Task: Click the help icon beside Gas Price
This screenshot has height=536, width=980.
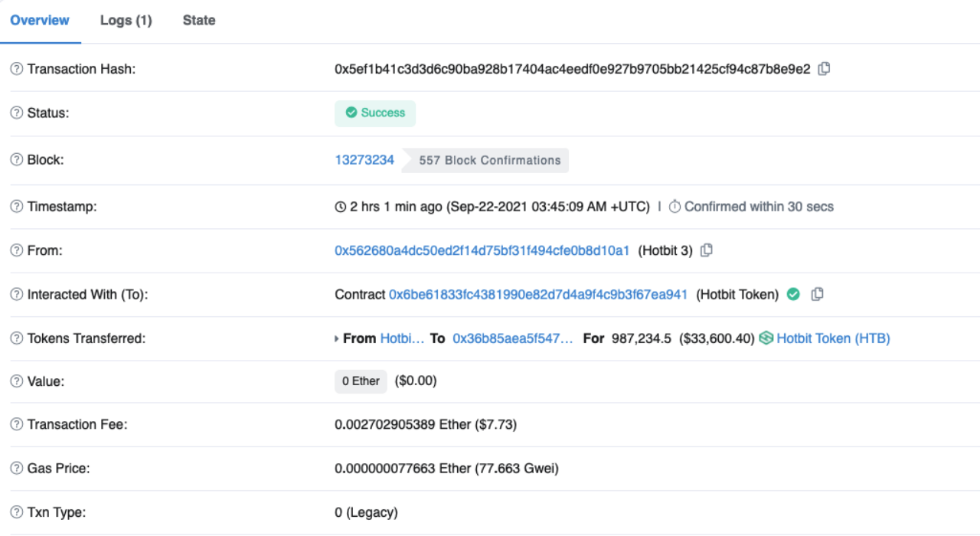Action: [16, 468]
